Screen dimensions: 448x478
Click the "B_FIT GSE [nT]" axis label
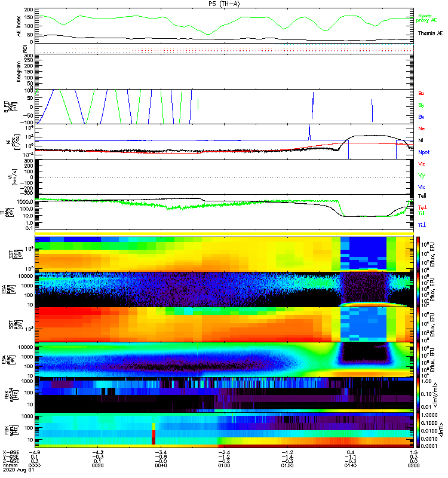(x=10, y=107)
